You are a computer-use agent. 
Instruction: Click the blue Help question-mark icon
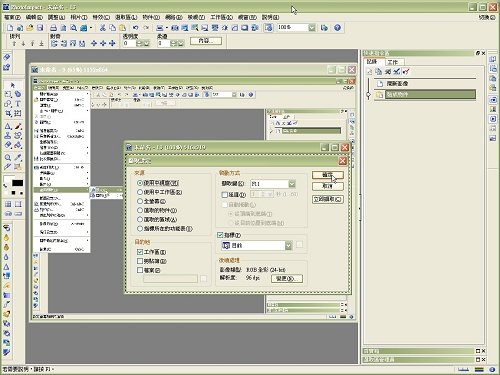click(x=337, y=28)
